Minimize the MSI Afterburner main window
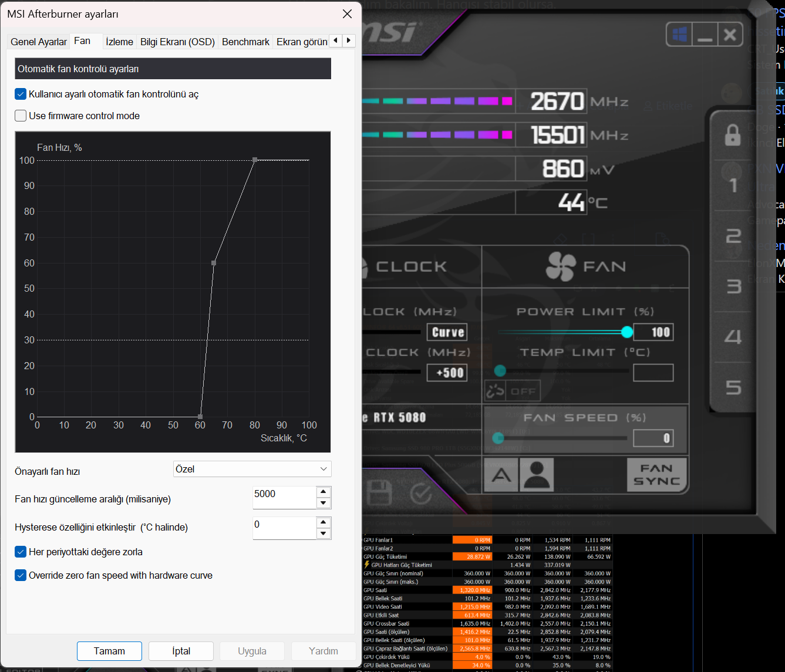 [705, 35]
